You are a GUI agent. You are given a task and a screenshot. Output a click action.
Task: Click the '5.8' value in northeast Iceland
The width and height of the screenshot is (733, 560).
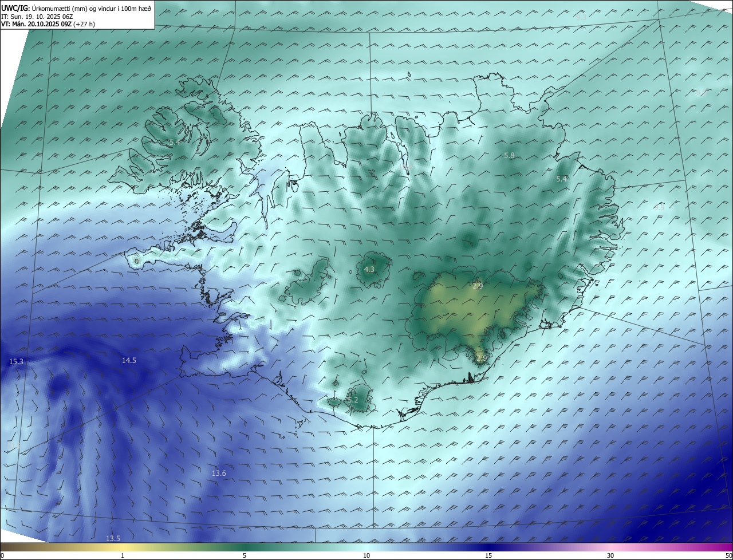(x=509, y=155)
